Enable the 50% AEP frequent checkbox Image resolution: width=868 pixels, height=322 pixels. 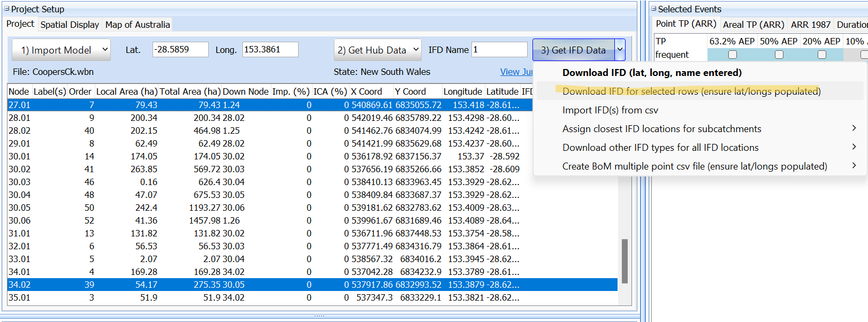click(x=779, y=55)
